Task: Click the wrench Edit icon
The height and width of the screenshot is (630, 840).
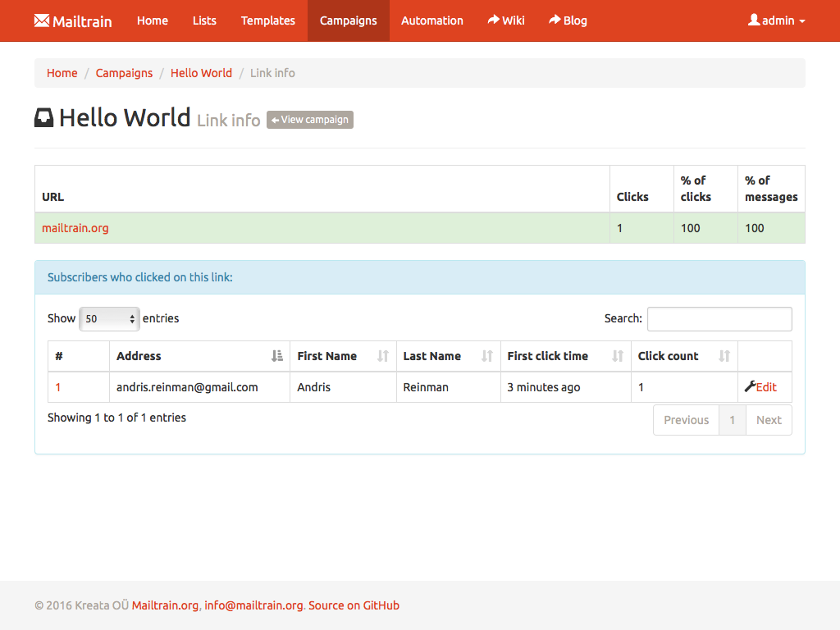Action: click(x=750, y=387)
